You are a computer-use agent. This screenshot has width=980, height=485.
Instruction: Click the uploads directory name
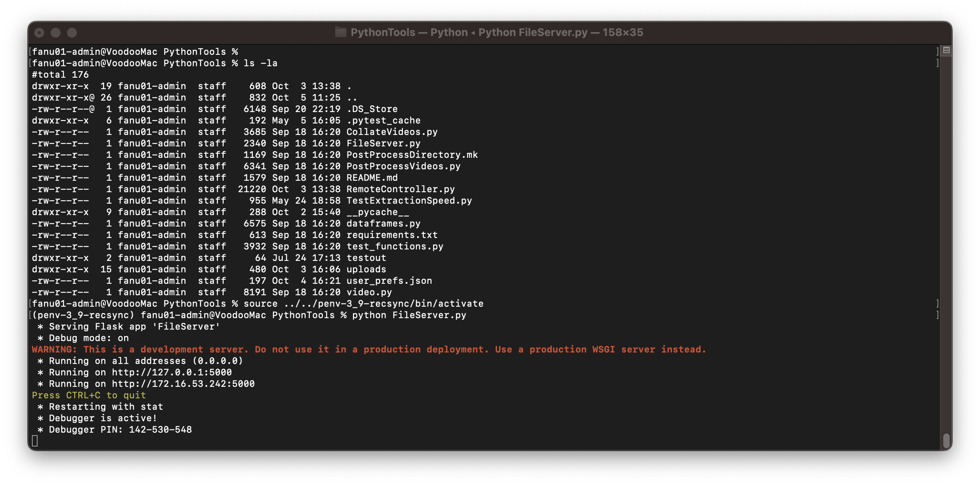point(366,269)
